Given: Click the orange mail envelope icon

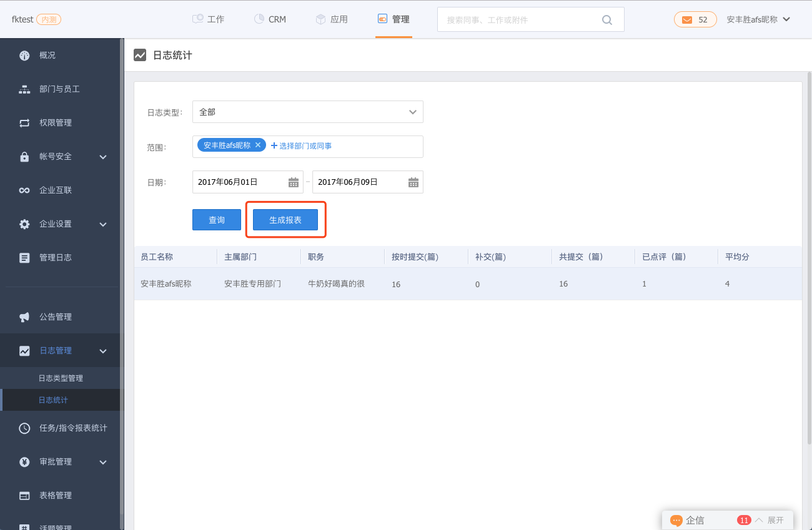Looking at the screenshot, I should point(687,20).
